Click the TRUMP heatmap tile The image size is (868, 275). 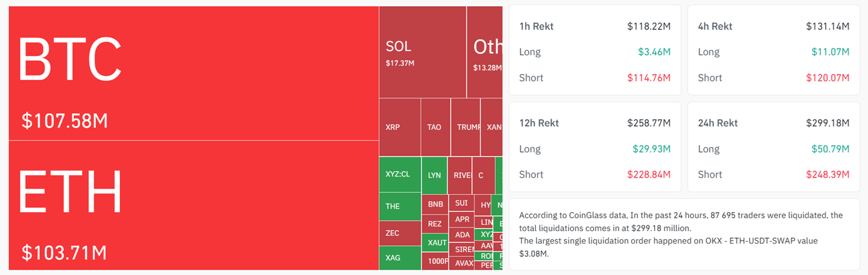(x=465, y=127)
